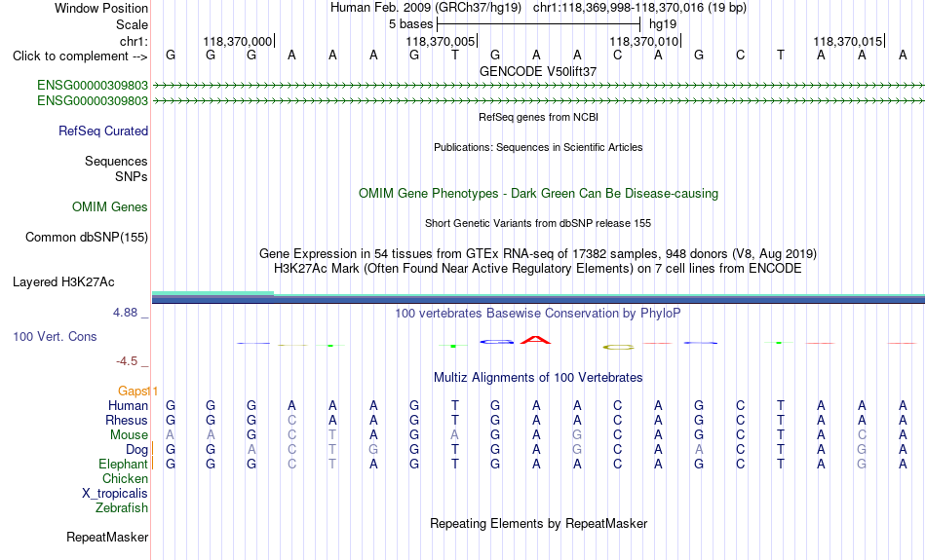
Task: Click 'RefSeq genes from NCBI' title
Action: (538, 117)
